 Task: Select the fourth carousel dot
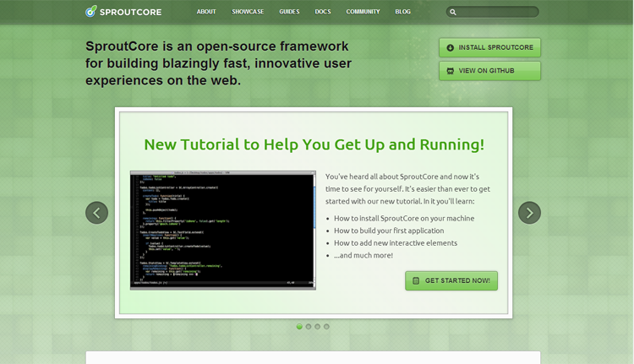click(326, 327)
